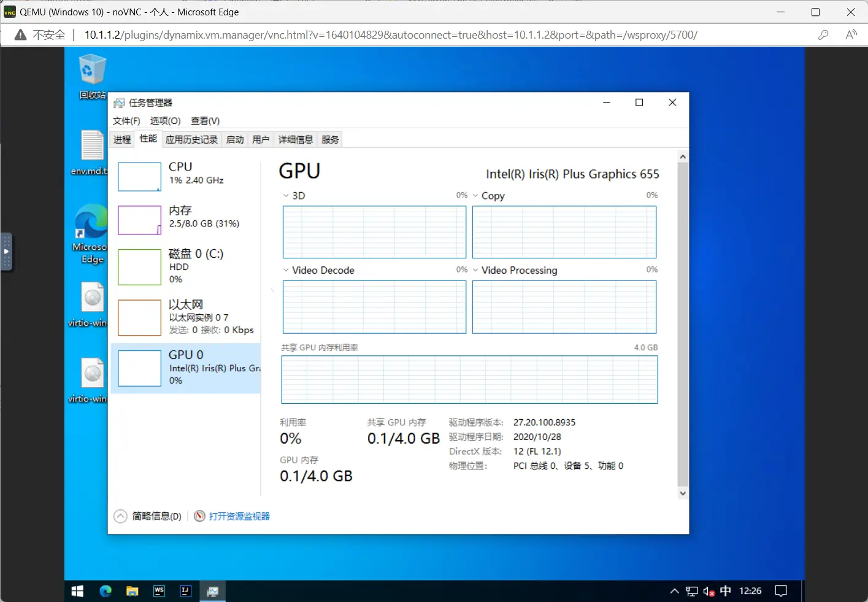Click the 打开资源监视器 link
Viewport: 868px width, 602px height.
click(239, 516)
